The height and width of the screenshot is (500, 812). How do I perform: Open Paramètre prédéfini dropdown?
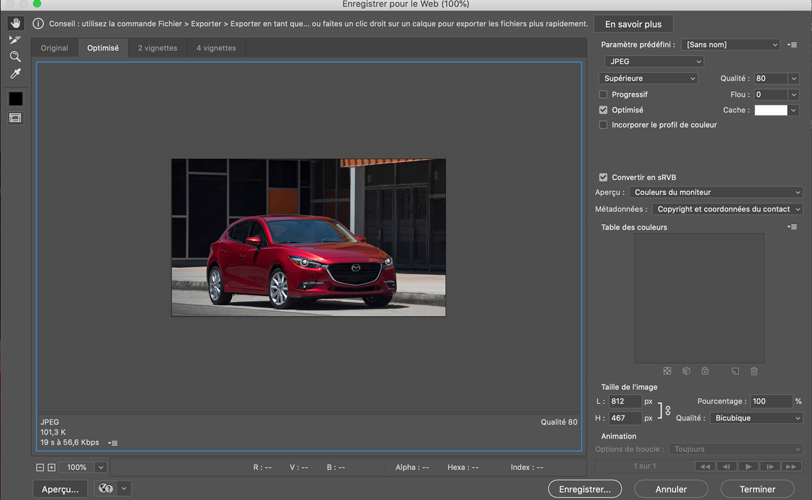tap(731, 45)
